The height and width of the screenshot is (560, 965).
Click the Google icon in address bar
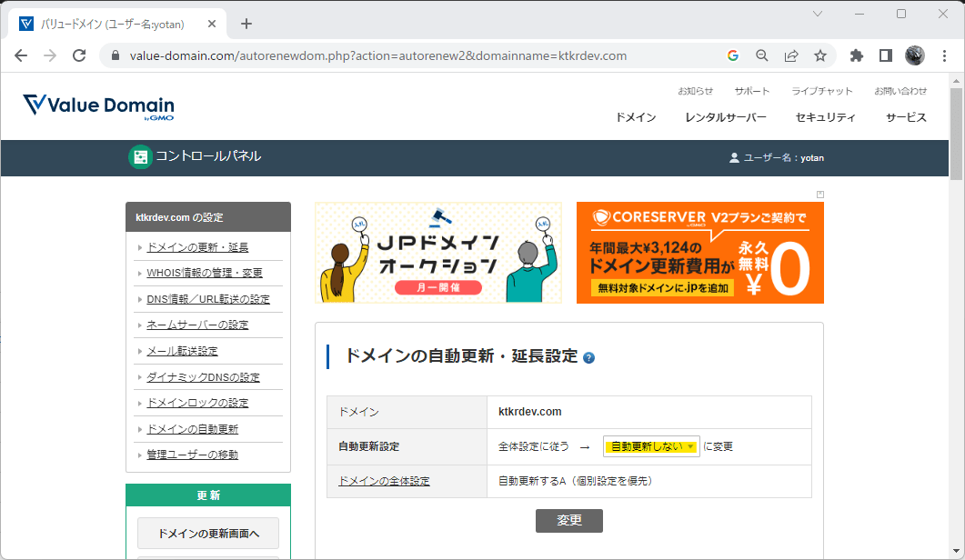pos(732,56)
